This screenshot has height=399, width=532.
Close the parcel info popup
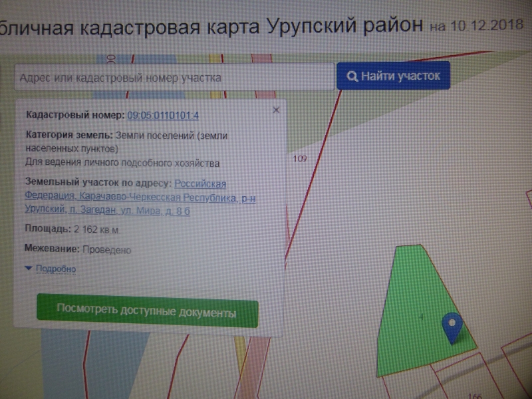click(x=276, y=110)
